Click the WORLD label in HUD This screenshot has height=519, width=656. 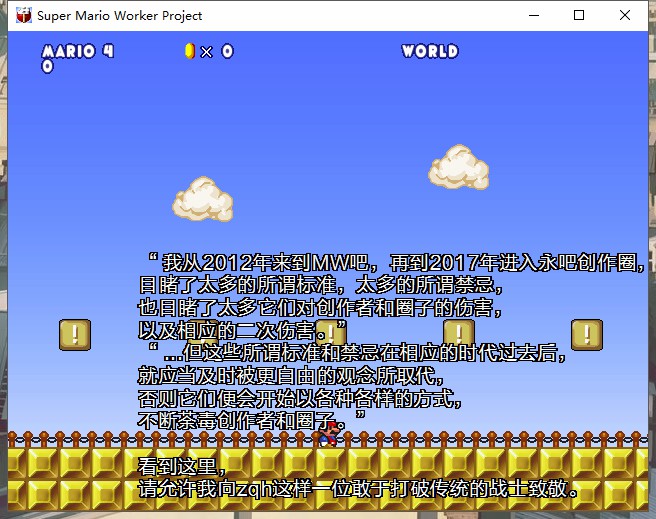(x=430, y=51)
